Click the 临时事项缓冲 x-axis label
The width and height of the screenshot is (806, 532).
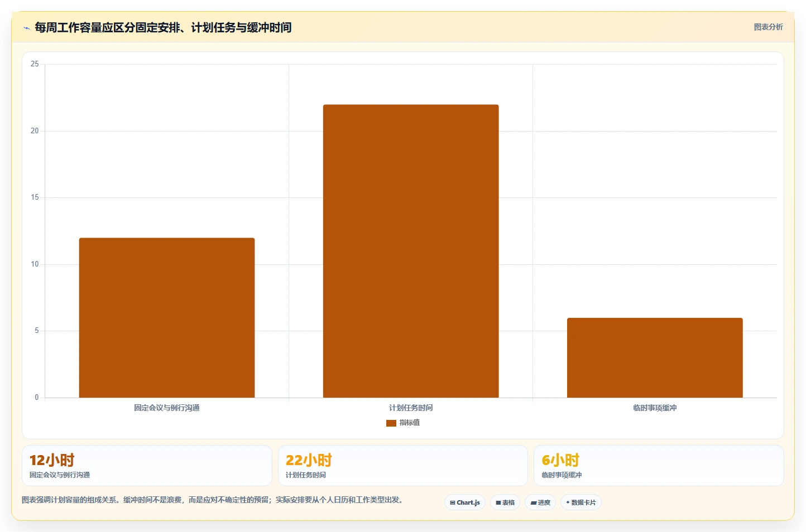click(655, 408)
